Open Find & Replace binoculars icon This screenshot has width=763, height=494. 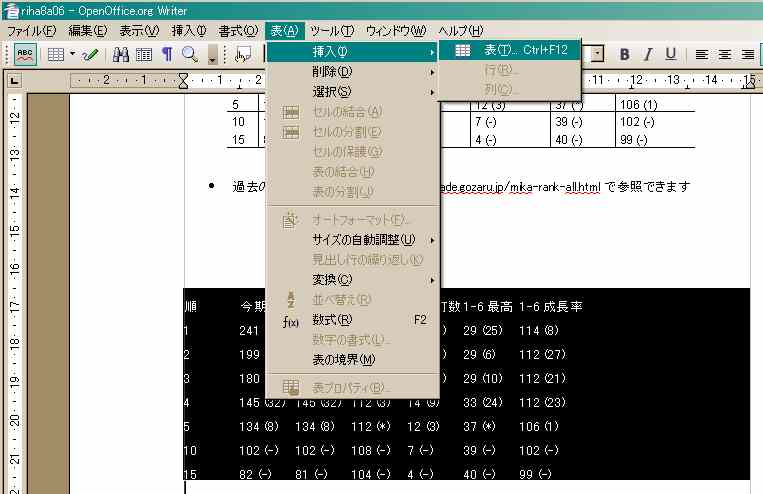(121, 54)
